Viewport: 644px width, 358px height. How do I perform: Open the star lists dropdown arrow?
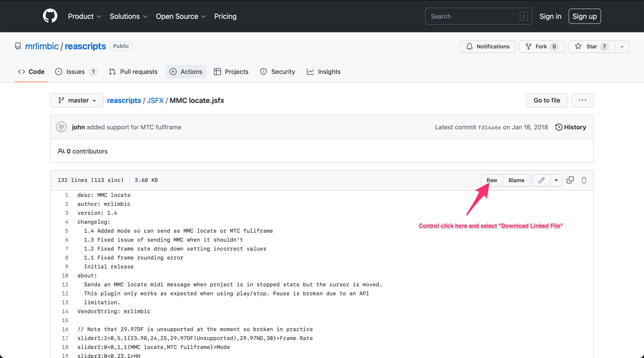pos(622,47)
